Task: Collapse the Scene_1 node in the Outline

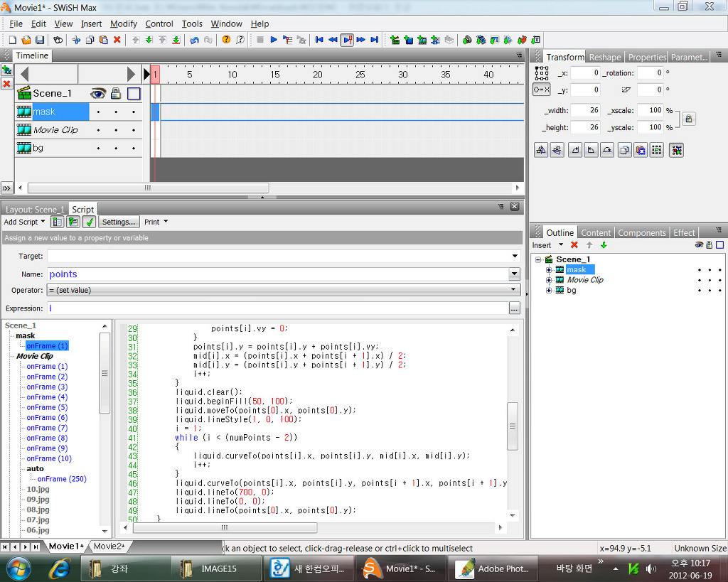Action: (x=538, y=259)
